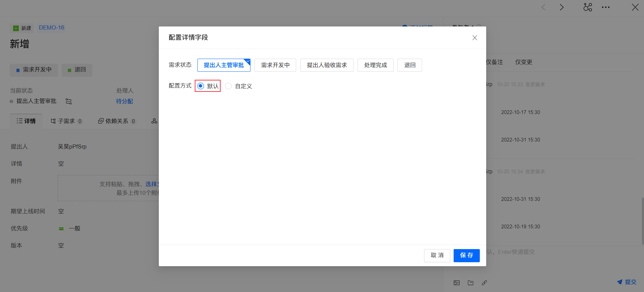Click the green 新建 type icon
This screenshot has width=644, height=292.
pyautogui.click(x=16, y=28)
